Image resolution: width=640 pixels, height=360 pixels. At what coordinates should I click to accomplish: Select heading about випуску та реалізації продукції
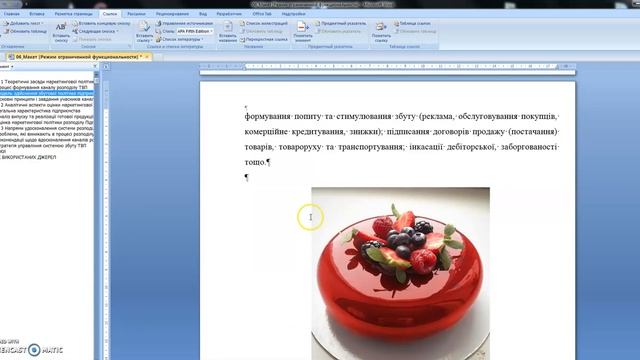pyautogui.click(x=47, y=116)
